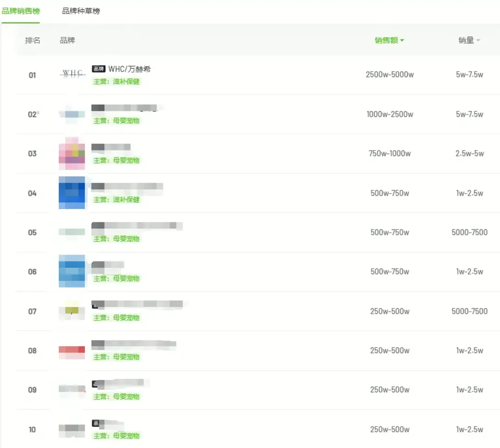Screen dimensions: 500x448
Task: Click 5000-7500 volume in rank 05 row
Action: point(469,232)
